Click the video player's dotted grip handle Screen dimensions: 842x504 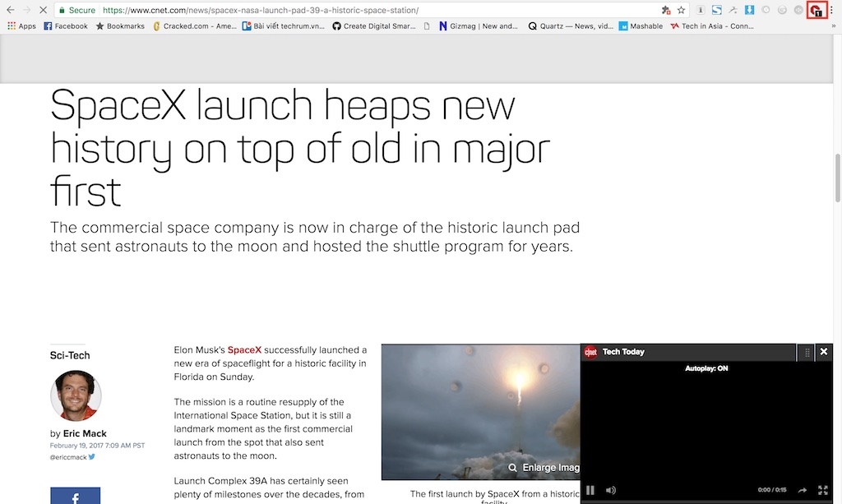(807, 352)
